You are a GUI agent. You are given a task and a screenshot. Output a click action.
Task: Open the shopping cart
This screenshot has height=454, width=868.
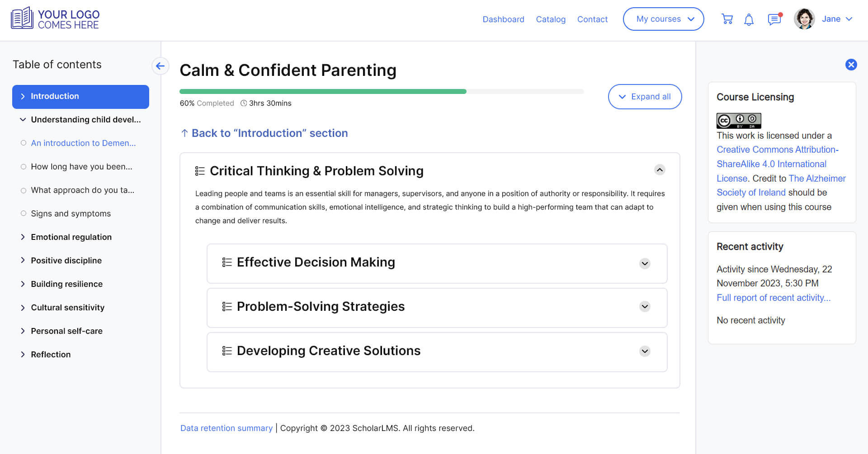pyautogui.click(x=727, y=19)
